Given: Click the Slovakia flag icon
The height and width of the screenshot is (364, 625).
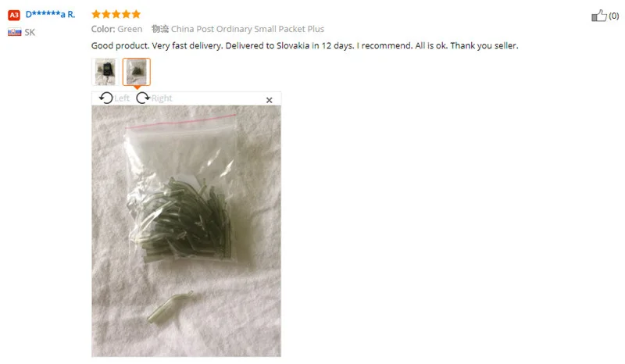Looking at the screenshot, I should (x=14, y=32).
